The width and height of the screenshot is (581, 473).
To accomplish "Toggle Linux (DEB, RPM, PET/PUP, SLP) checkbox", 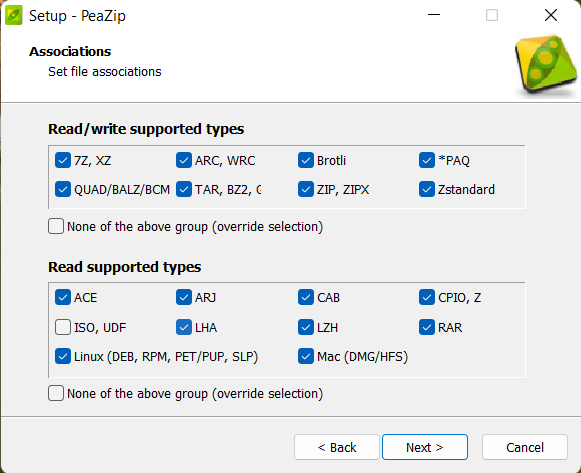I will 63,356.
